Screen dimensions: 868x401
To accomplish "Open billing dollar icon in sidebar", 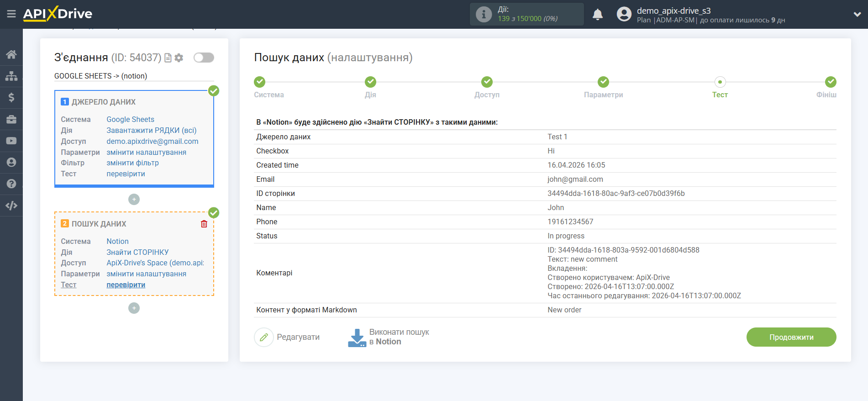I will point(11,97).
